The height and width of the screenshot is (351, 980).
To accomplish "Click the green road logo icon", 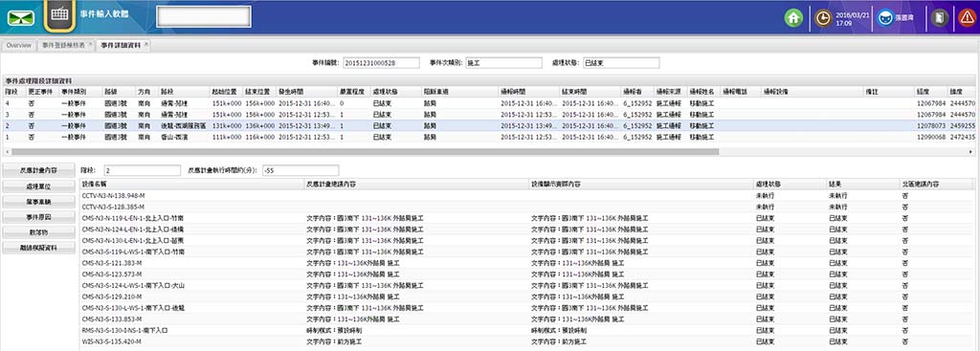I will click(21, 17).
